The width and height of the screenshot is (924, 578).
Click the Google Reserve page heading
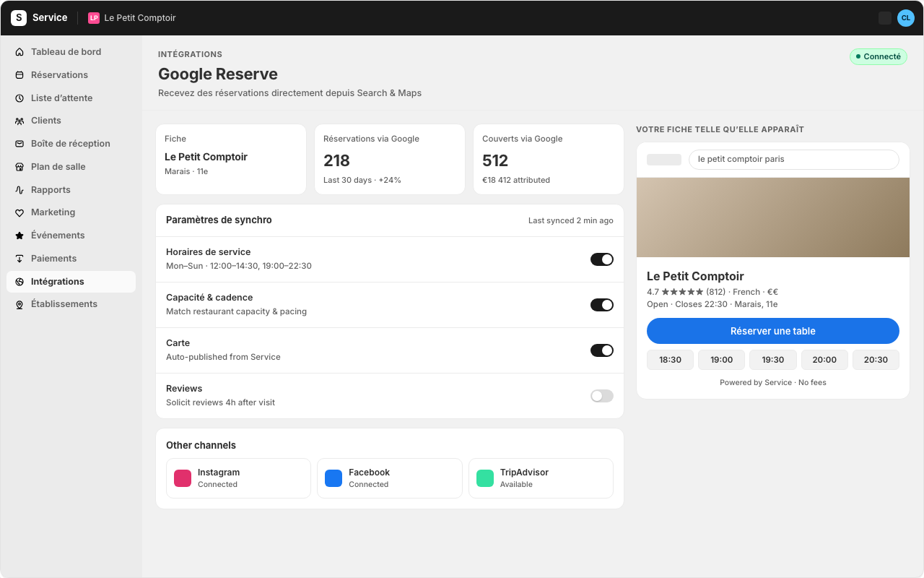coord(218,74)
